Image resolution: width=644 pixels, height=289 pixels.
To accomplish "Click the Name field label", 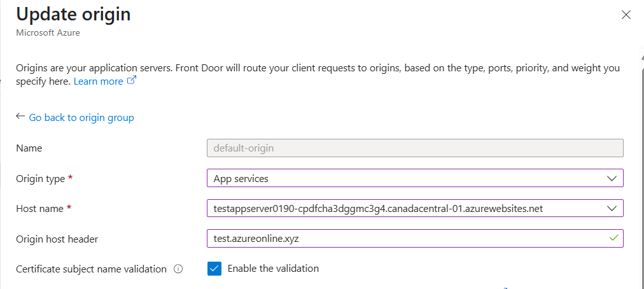I will click(x=29, y=148).
